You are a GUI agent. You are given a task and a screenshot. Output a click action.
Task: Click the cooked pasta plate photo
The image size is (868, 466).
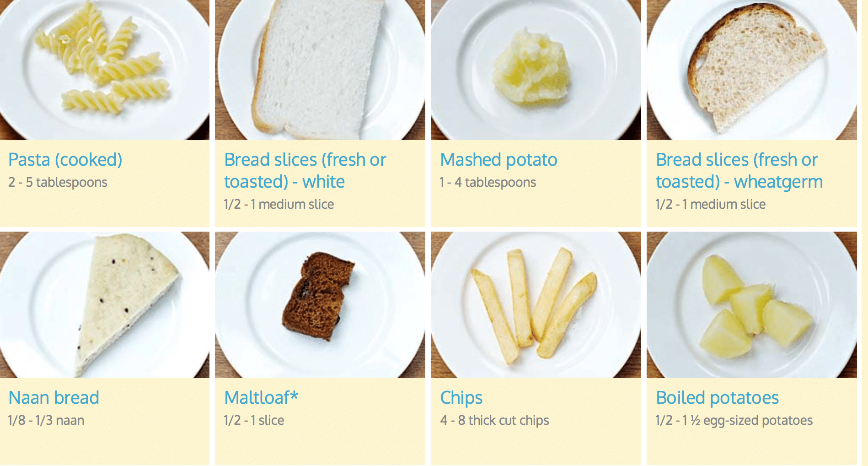[x=105, y=70]
